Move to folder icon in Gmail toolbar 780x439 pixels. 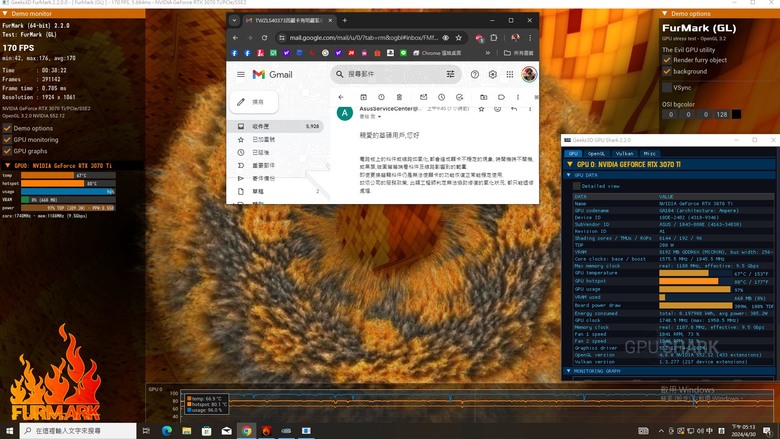point(484,97)
